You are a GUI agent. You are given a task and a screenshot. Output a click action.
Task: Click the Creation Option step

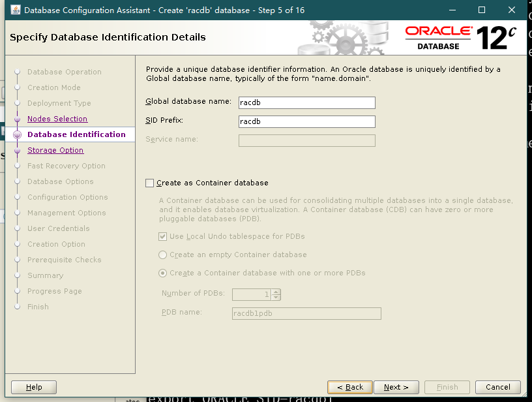(x=56, y=244)
